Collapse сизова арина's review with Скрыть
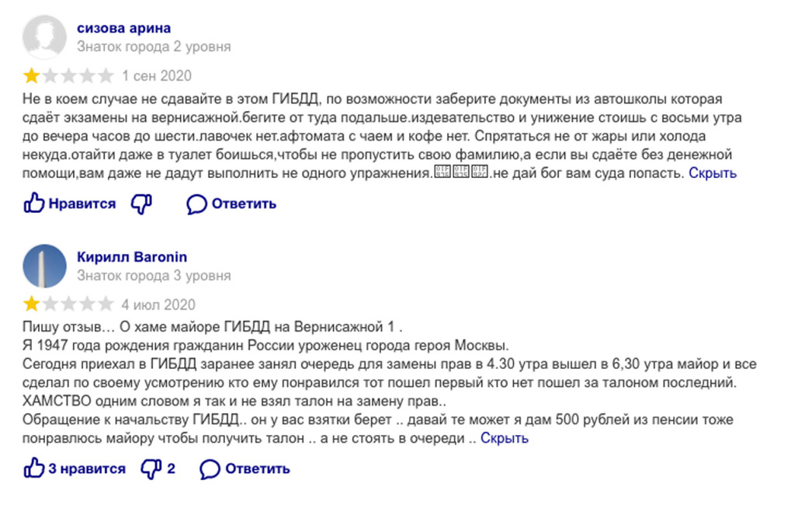 (713, 173)
